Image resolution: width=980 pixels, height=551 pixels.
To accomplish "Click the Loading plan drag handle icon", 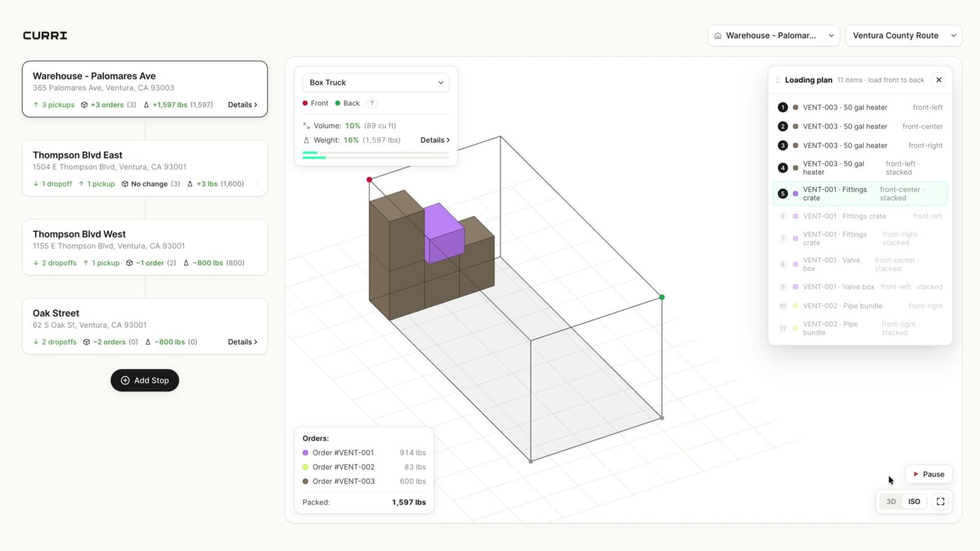I will [x=778, y=80].
